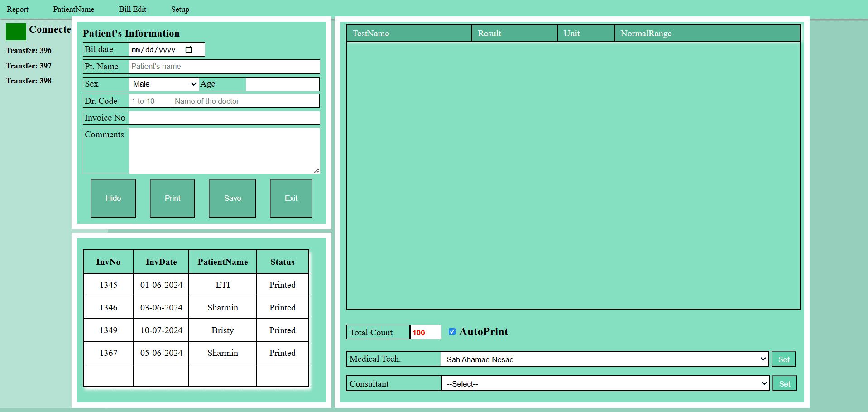Click Set beside Medical Tech.
Screen dimensions: 868x412
point(784,359)
